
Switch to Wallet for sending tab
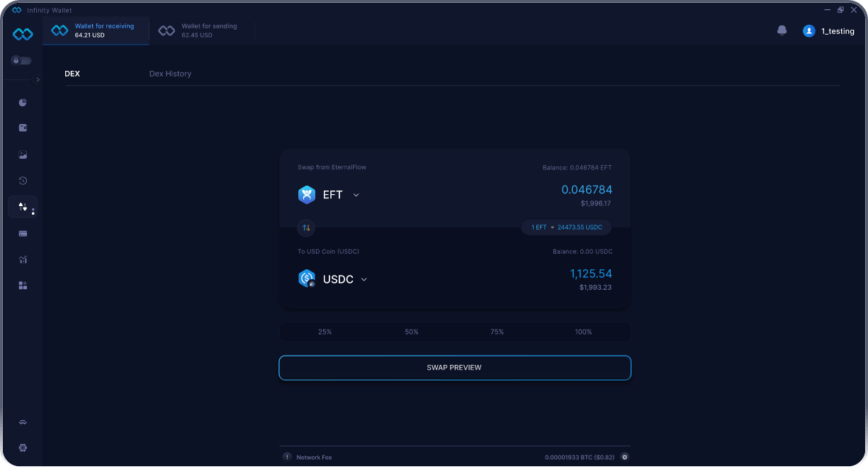click(x=202, y=30)
